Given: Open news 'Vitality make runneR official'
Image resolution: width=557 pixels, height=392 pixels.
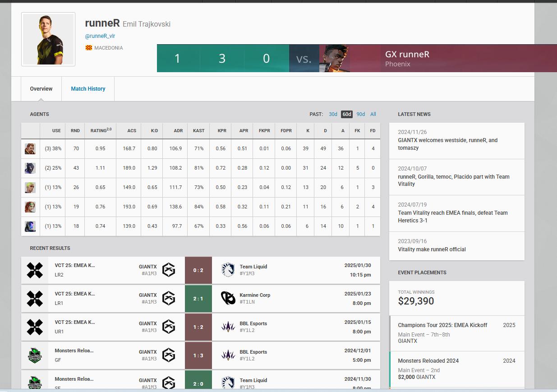Looking at the screenshot, I should click(457, 246).
